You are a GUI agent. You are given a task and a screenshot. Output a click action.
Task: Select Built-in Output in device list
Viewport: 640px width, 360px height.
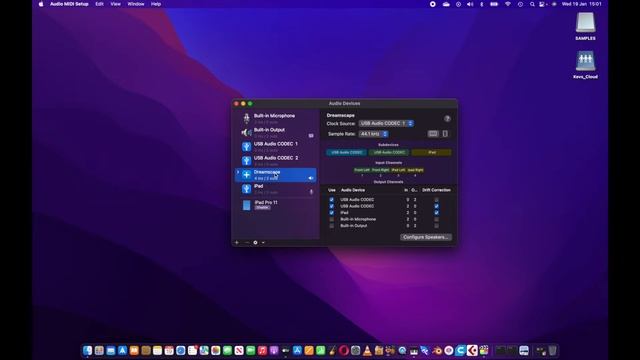pyautogui.click(x=276, y=132)
